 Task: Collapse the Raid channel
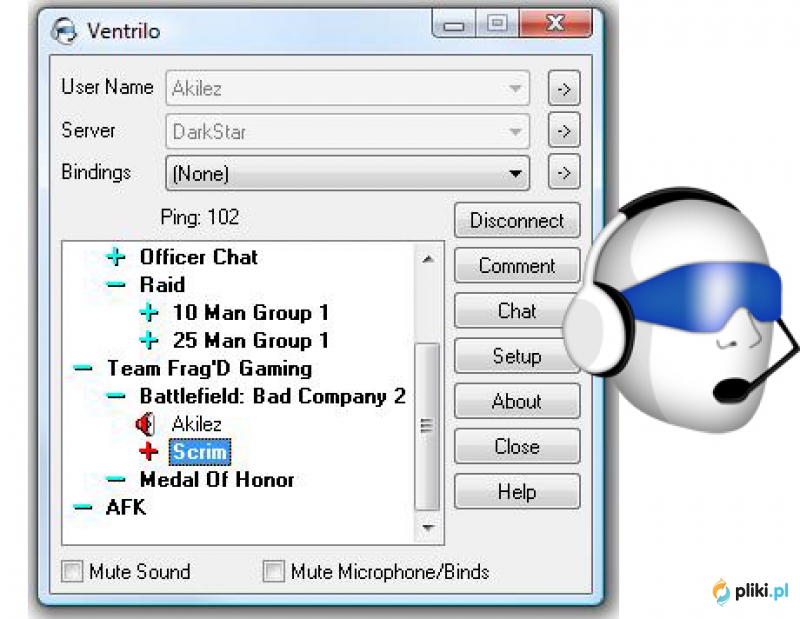pos(116,285)
